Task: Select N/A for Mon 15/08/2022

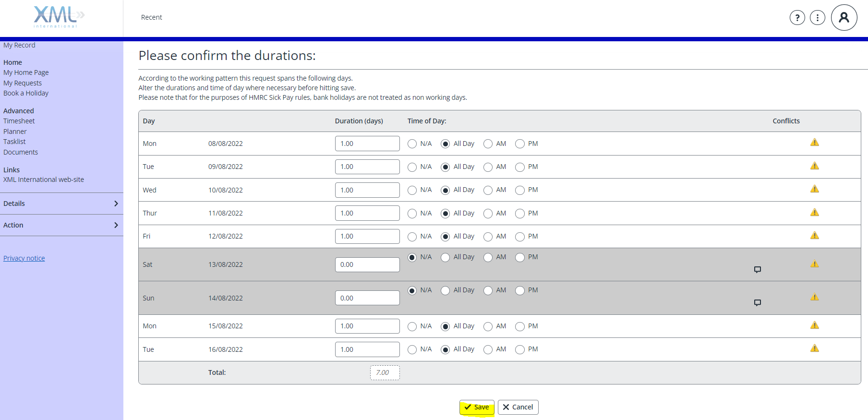Action: pyautogui.click(x=412, y=326)
